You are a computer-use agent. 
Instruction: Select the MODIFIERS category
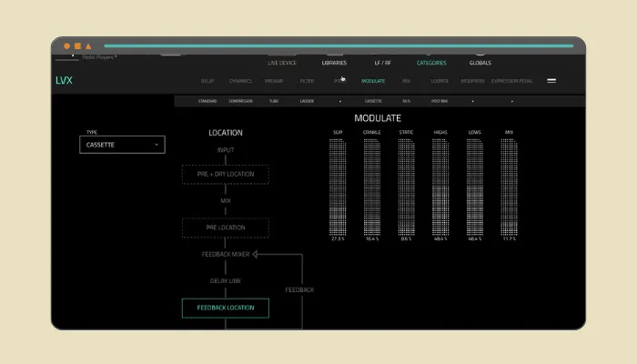(473, 81)
